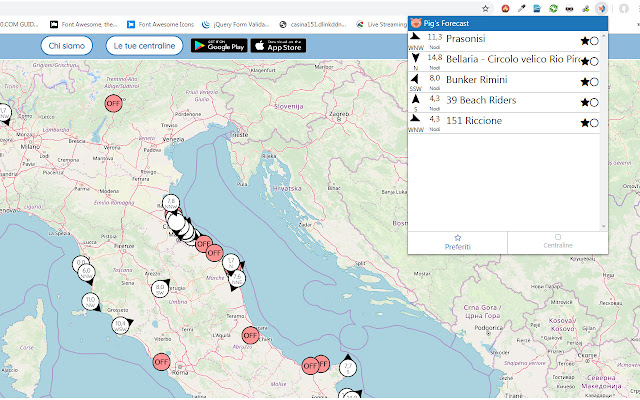Viewport: 640px width, 400px height.
Task: Click the popup scrollbar up arrow
Action: click(604, 36)
